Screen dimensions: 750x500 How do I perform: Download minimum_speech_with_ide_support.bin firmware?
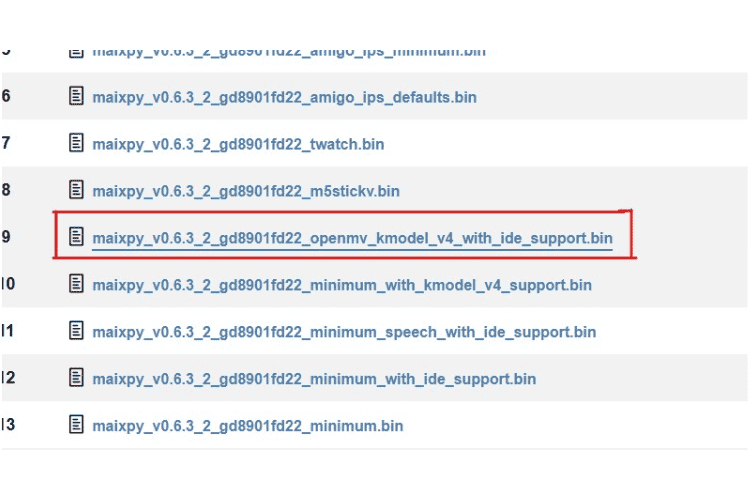point(344,332)
